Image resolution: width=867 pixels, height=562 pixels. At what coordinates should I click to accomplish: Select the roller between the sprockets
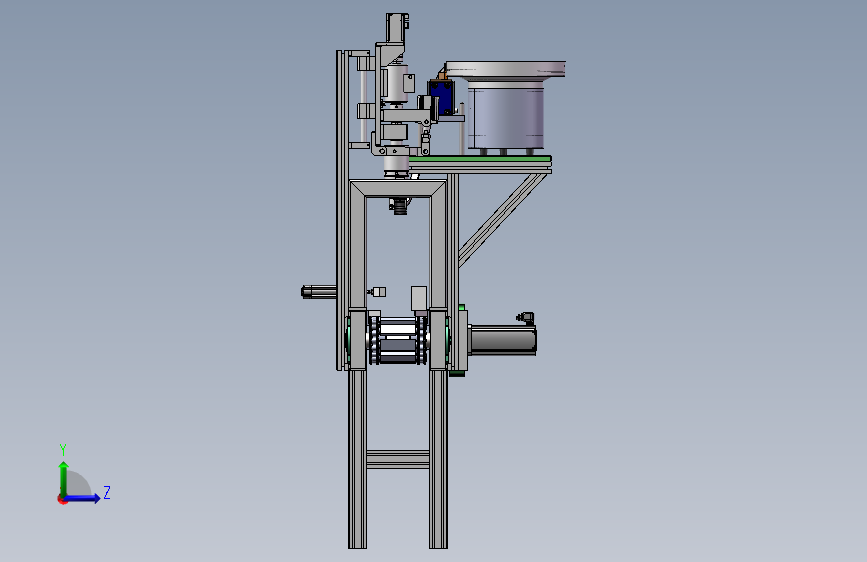point(398,343)
